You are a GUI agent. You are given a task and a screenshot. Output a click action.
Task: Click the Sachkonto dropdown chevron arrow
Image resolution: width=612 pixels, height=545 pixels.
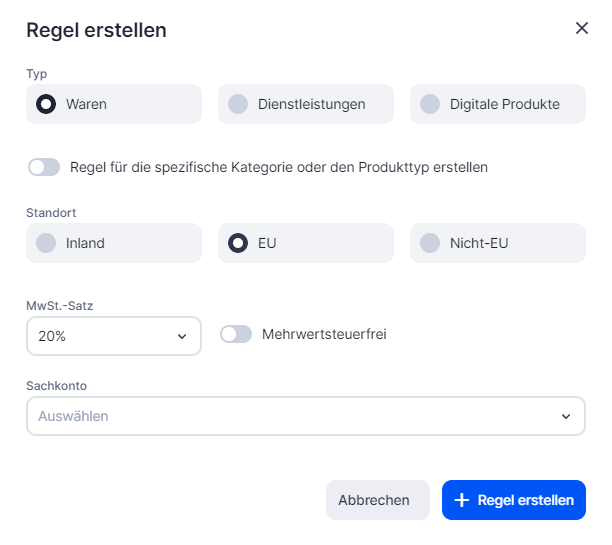click(566, 416)
